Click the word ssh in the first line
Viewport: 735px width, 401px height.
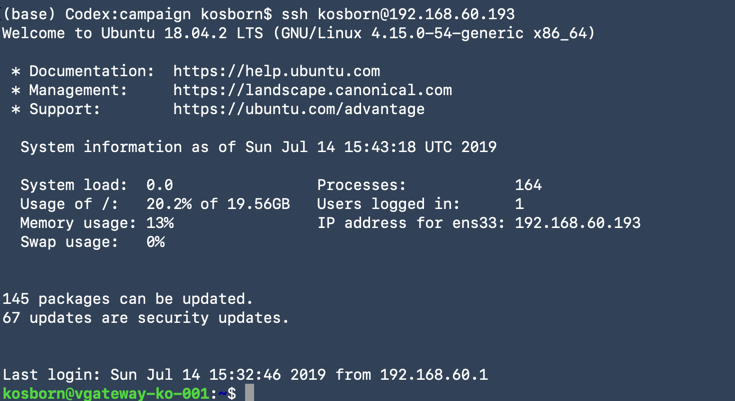[294, 15]
